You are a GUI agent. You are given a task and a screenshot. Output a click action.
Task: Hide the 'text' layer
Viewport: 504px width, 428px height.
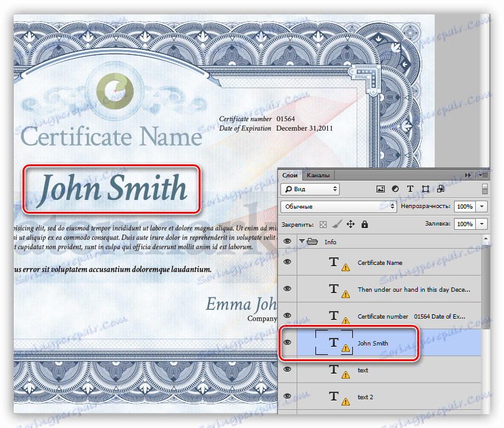coord(287,369)
